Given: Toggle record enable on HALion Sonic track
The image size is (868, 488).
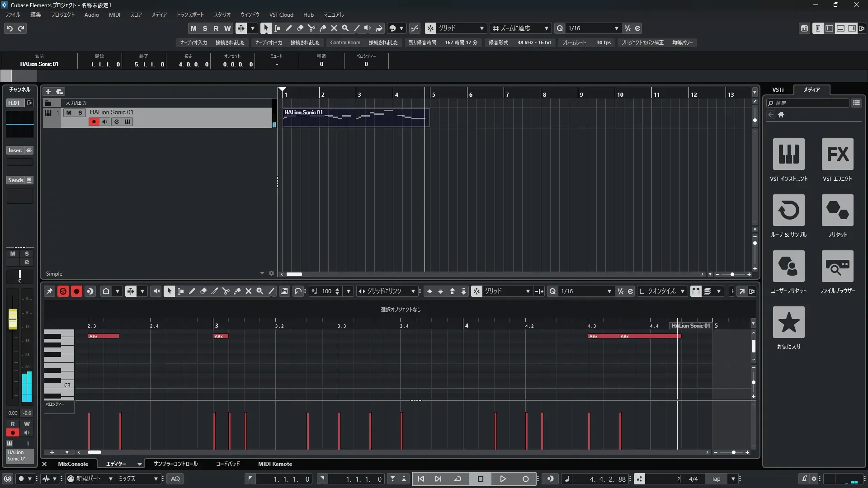Looking at the screenshot, I should click(94, 122).
